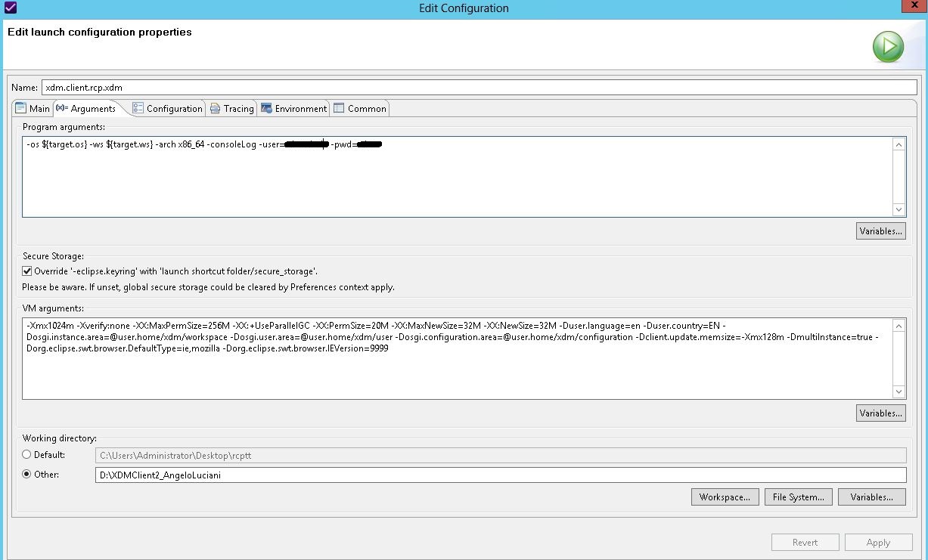This screenshot has width=928, height=560.
Task: Click the green launch arrow icon
Action: pyautogui.click(x=888, y=47)
